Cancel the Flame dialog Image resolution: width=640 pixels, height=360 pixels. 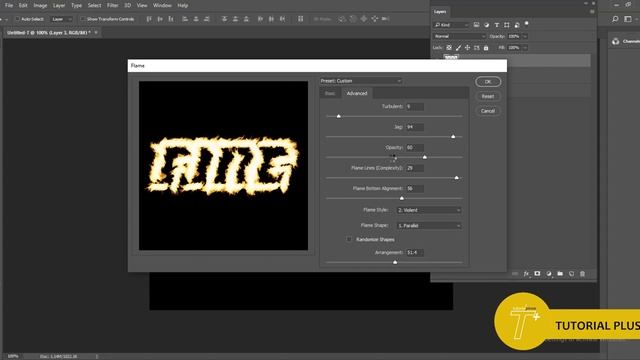pos(488,111)
